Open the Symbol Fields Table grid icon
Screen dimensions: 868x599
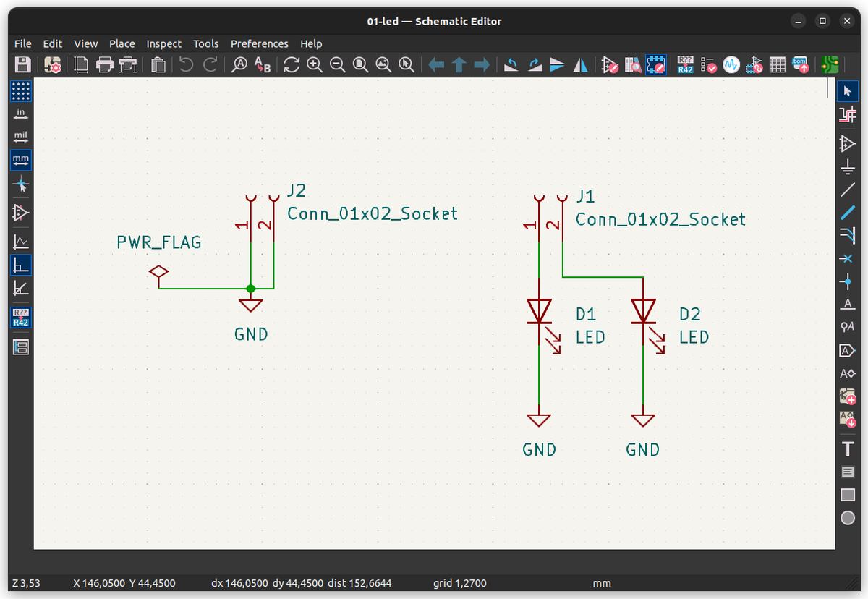pos(778,65)
